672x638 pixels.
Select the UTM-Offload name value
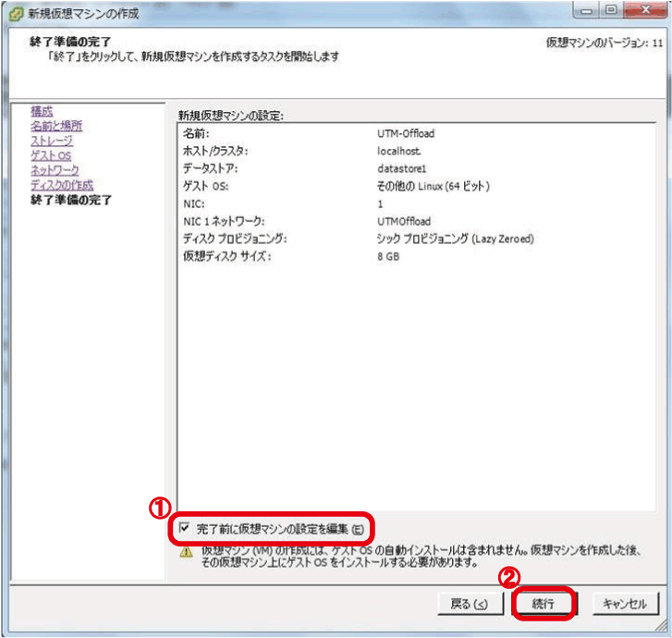406,133
